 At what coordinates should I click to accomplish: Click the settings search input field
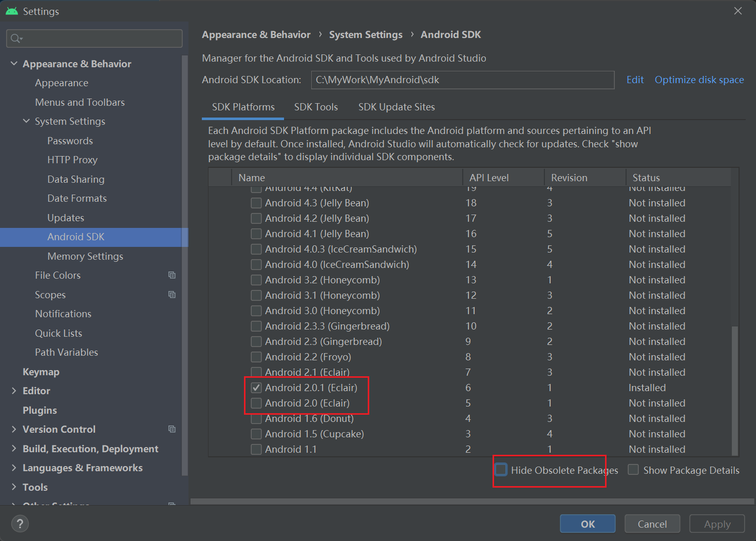[x=94, y=38]
